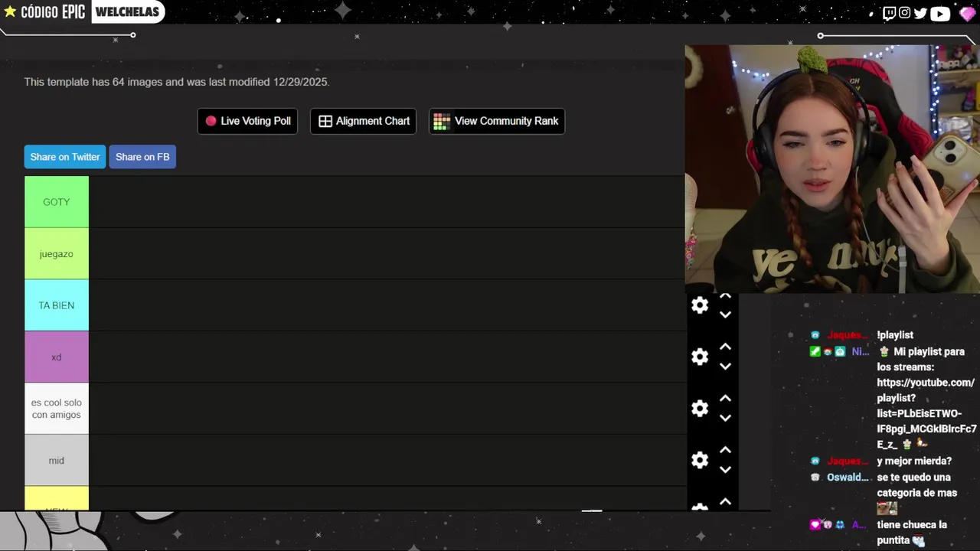Select the 'es cool solo con amigos' label
This screenshot has width=980, height=551.
(57, 409)
